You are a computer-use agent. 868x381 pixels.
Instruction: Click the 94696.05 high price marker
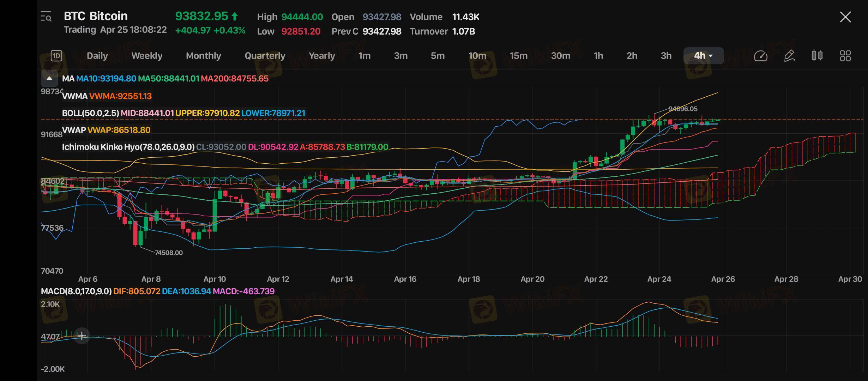pyautogui.click(x=683, y=109)
